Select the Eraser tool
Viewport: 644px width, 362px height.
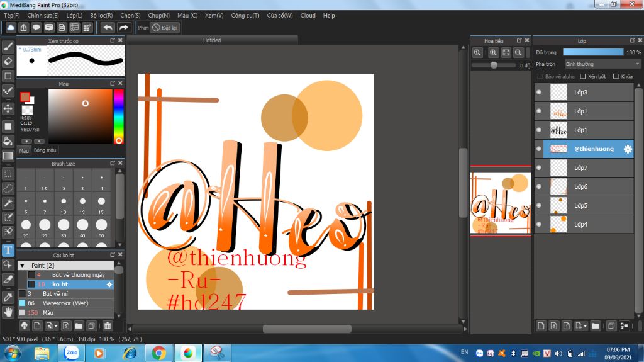pos(8,61)
